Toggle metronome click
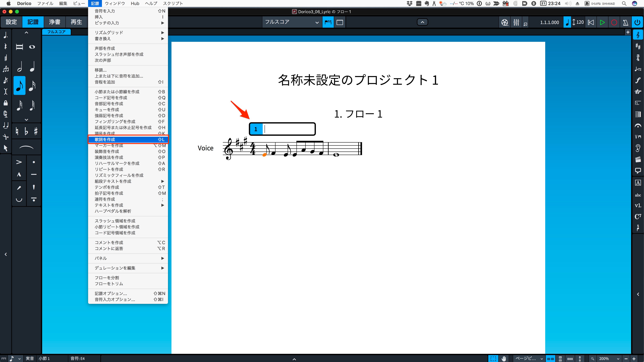Image resolution: width=644 pixels, height=362 pixels. click(x=625, y=22)
